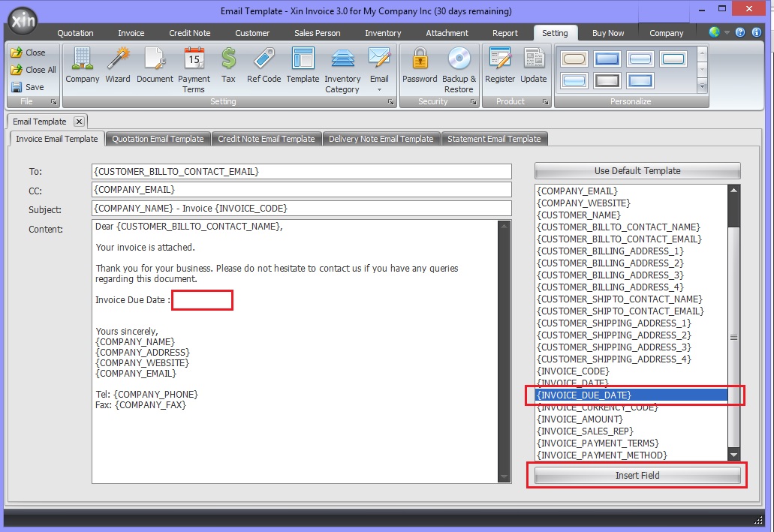Image resolution: width=774 pixels, height=532 pixels.
Task: Open the Buy Now ribbon tab
Action: pos(608,33)
